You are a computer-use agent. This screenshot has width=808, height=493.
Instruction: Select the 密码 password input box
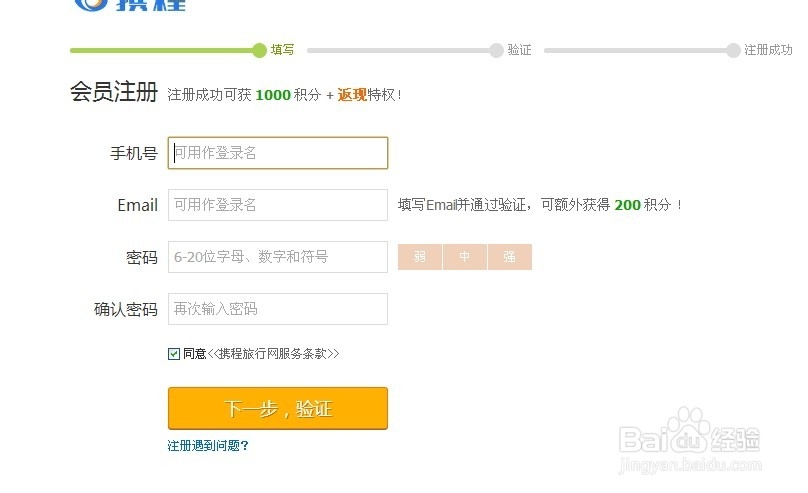pyautogui.click(x=278, y=257)
